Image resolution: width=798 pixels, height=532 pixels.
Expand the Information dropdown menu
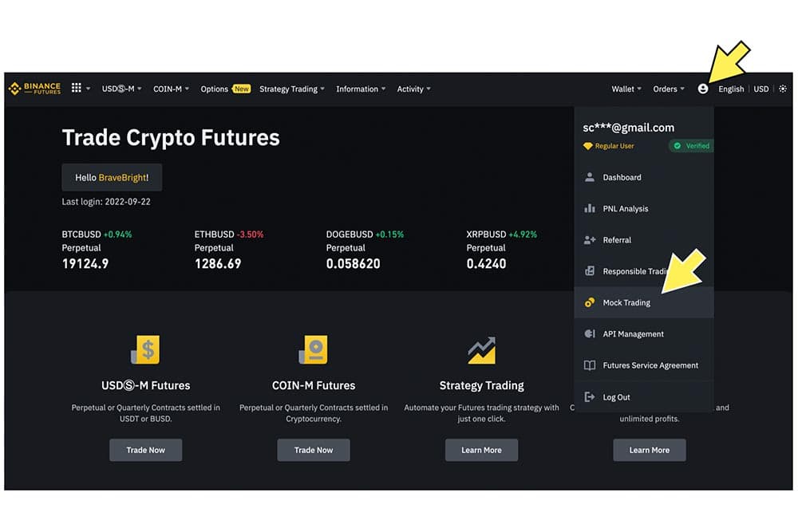coord(361,89)
